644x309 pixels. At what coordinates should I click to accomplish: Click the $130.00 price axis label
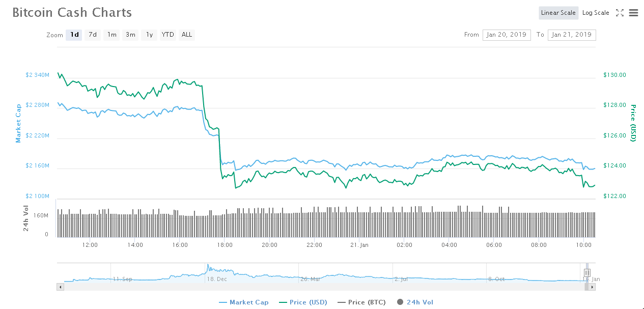tap(614, 75)
